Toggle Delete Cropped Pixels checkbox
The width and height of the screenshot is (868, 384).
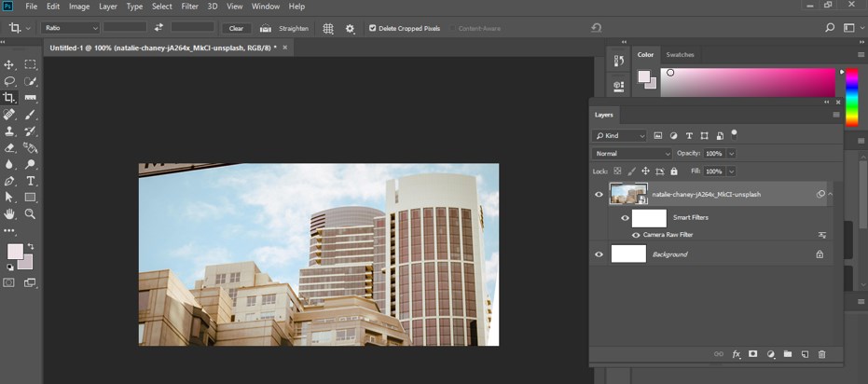click(x=373, y=28)
